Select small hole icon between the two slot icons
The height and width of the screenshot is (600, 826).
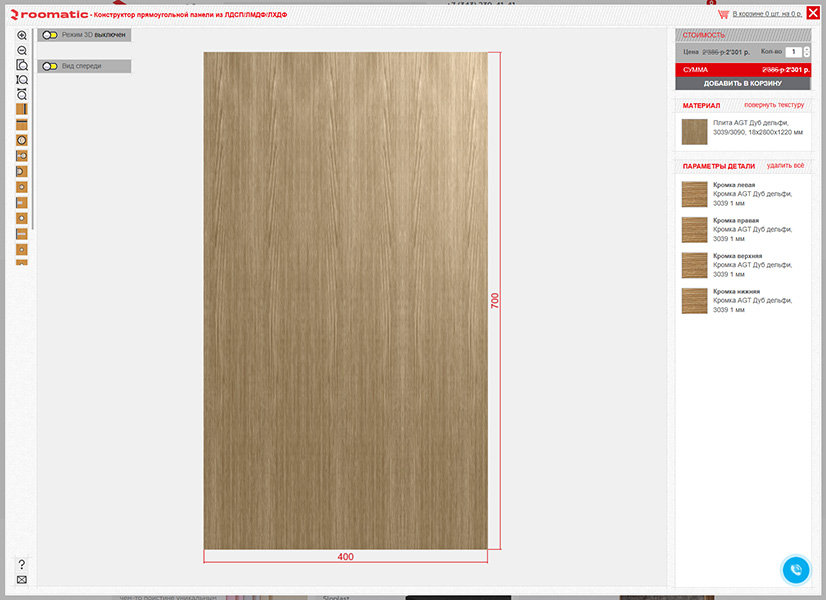tap(22, 218)
